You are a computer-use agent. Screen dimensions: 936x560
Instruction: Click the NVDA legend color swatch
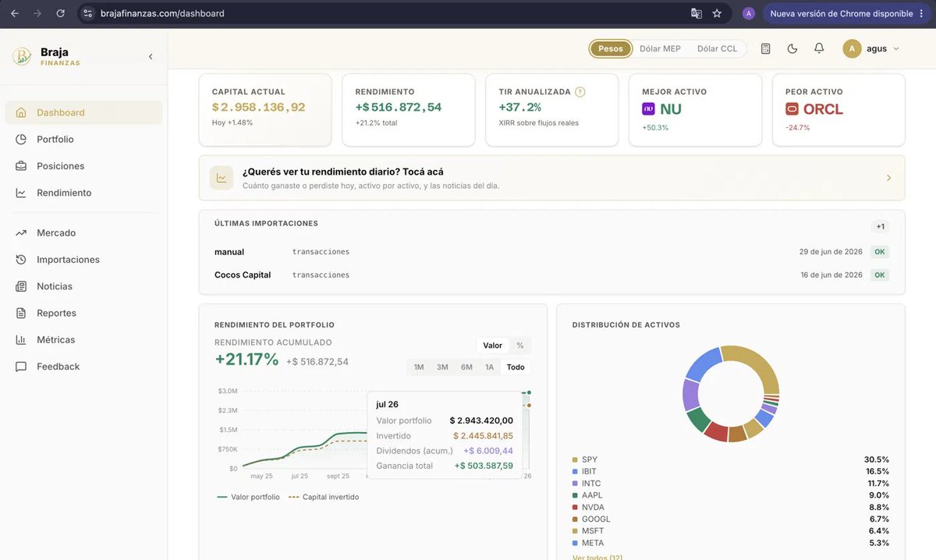pos(575,508)
